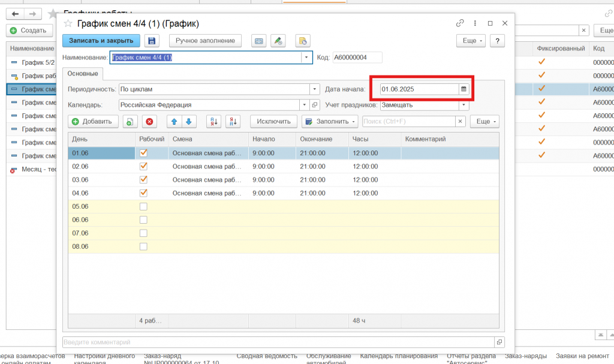Copy link using chain icon in title

pos(460,23)
